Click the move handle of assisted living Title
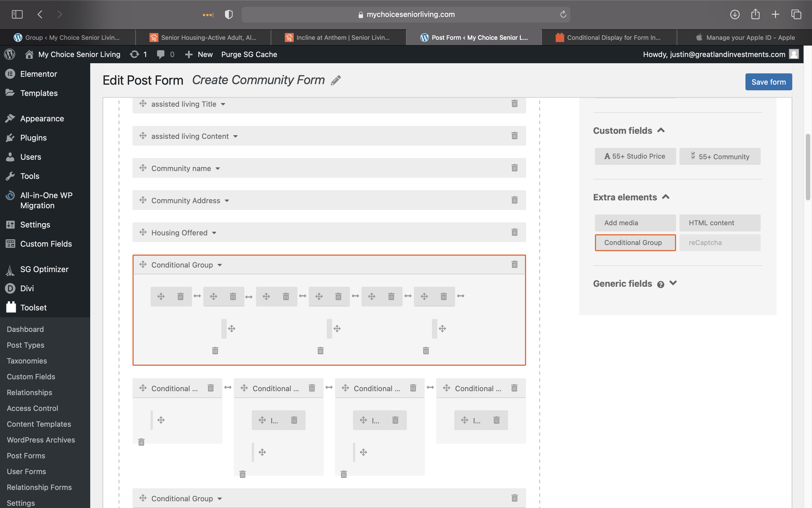812x508 pixels. click(x=143, y=104)
